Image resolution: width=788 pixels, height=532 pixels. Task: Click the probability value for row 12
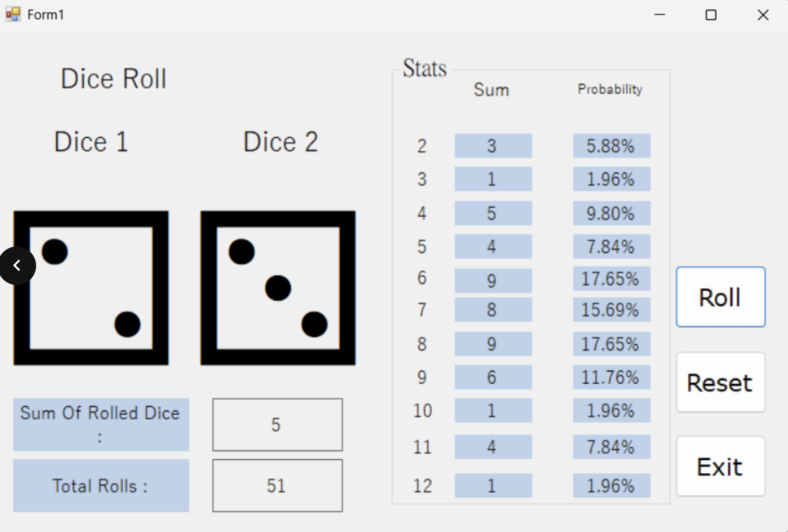tap(611, 486)
